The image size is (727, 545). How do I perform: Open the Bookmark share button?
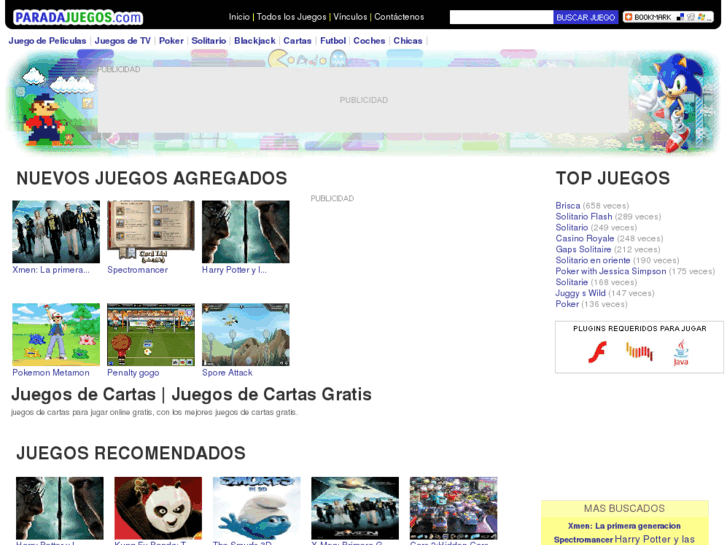668,17
